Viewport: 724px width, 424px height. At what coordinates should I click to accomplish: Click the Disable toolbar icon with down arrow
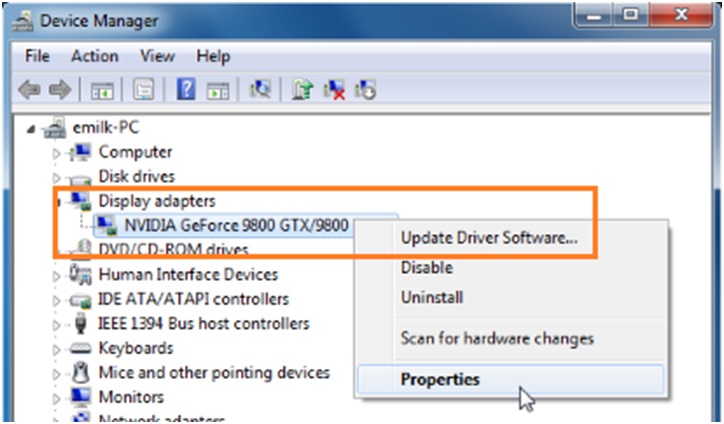coord(366,89)
